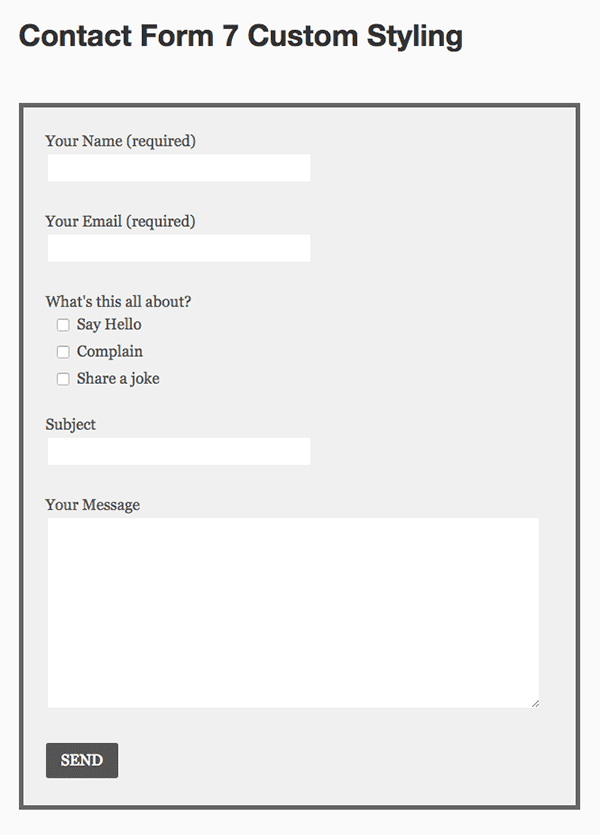Toggle the Say Hello option off

tap(63, 324)
